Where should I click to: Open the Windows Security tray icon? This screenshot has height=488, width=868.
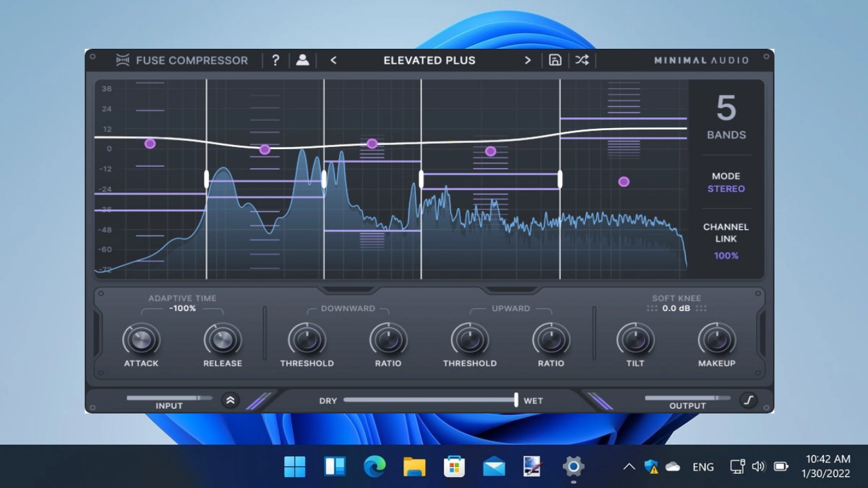[x=651, y=466]
